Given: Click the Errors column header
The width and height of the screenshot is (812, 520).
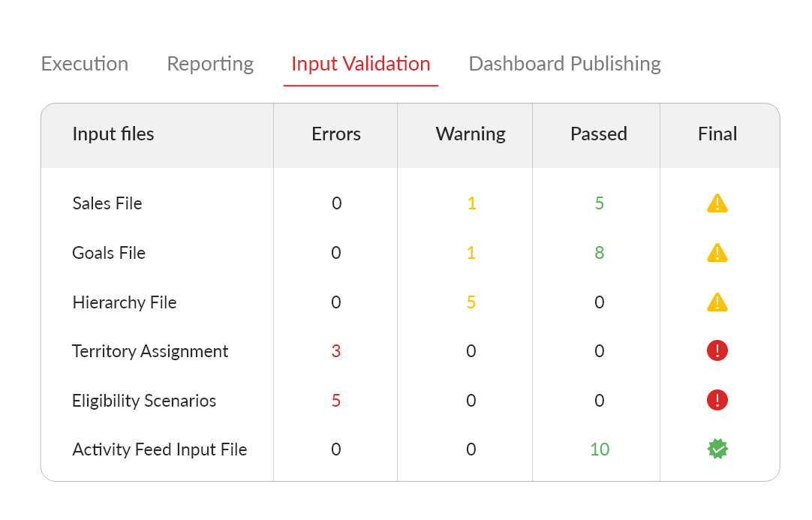Looking at the screenshot, I should pyautogui.click(x=336, y=134).
